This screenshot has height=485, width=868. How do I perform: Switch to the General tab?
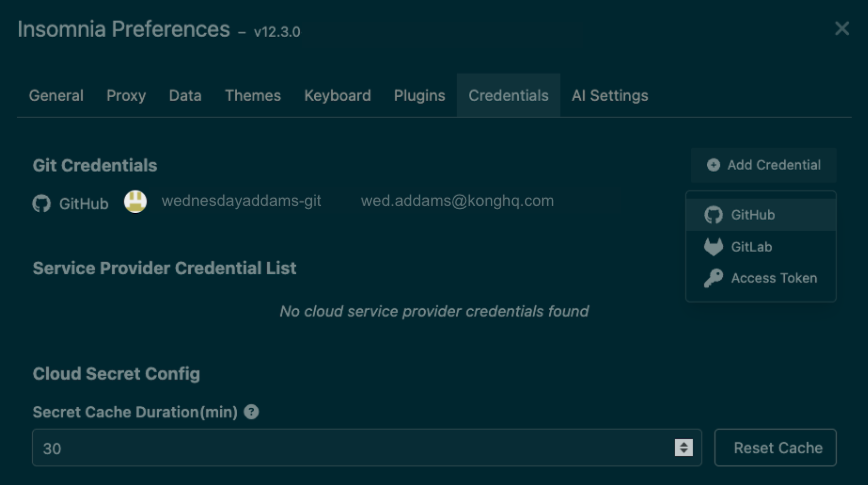pos(56,96)
